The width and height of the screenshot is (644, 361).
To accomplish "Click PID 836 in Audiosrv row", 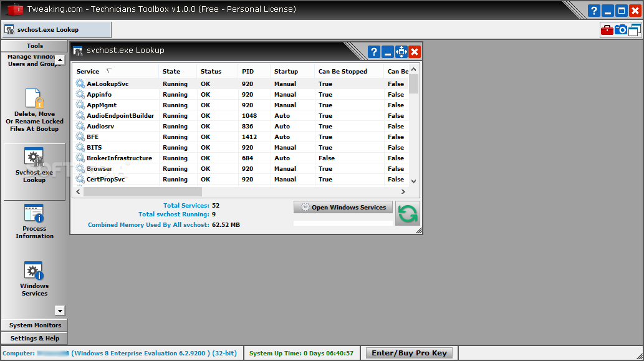I will coord(248,126).
